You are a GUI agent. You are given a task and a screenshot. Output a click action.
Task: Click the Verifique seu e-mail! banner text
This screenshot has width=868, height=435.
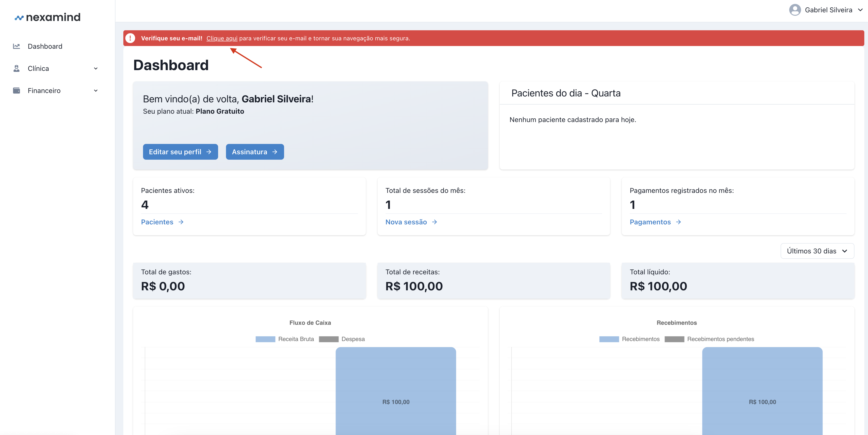[172, 38]
